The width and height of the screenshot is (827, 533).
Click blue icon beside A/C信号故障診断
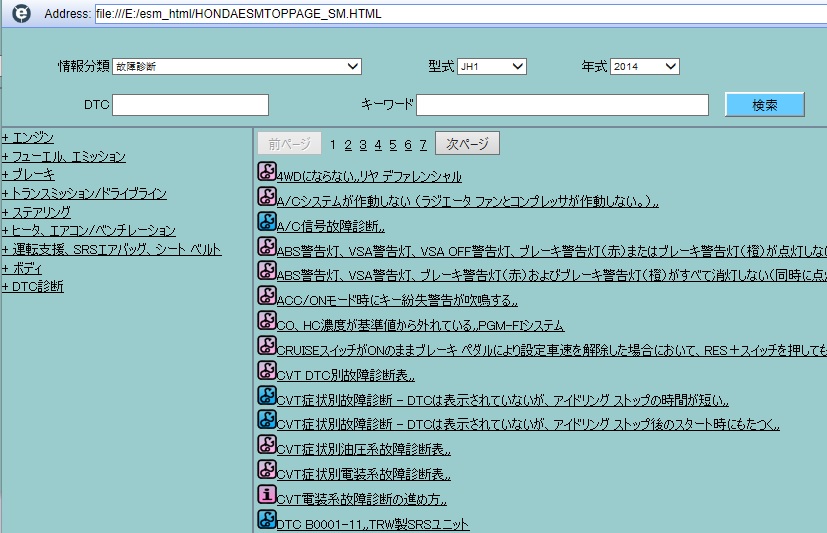coord(267,221)
